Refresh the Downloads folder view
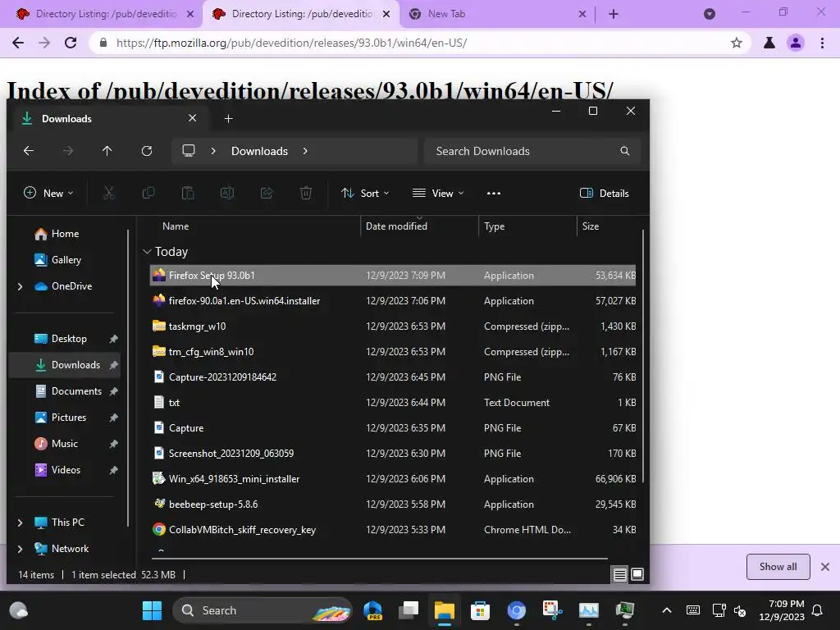The image size is (840, 630). pyautogui.click(x=147, y=151)
